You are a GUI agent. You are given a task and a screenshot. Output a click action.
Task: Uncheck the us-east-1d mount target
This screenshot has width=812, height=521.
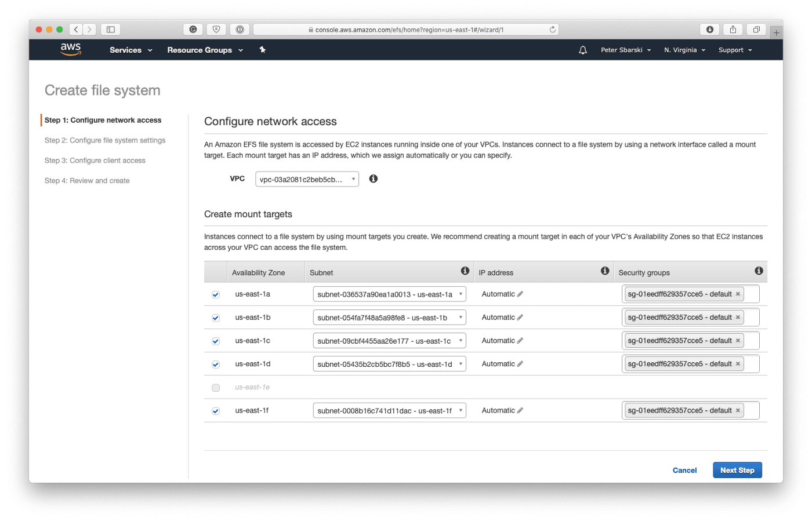pos(216,364)
